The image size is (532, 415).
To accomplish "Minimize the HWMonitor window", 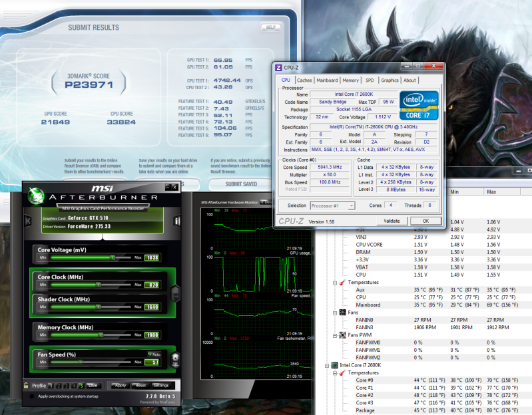I will [519, 171].
